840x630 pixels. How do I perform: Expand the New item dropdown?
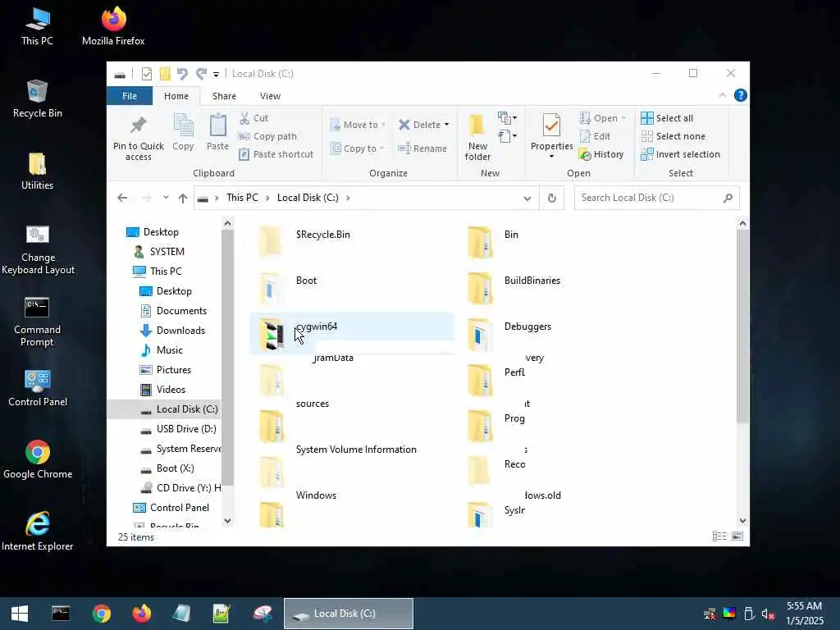pos(507,117)
